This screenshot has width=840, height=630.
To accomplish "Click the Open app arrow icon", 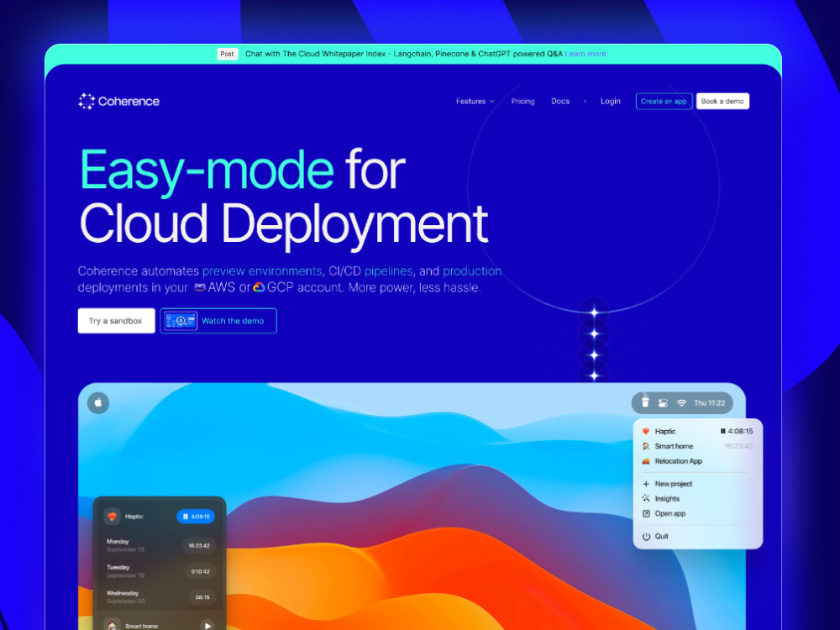I will [x=646, y=514].
